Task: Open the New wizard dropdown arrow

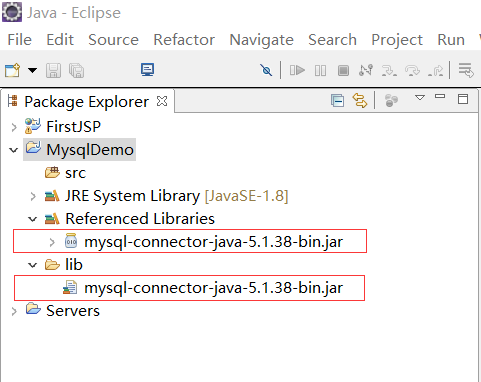Action: (x=32, y=70)
